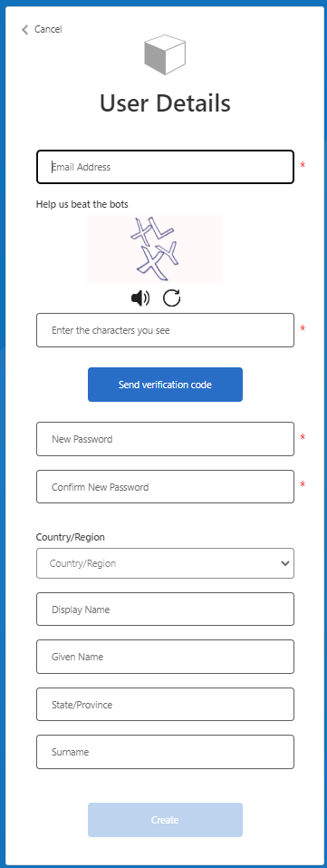The image size is (327, 868).
Task: Open the Country/Region select box
Action: tap(165, 563)
